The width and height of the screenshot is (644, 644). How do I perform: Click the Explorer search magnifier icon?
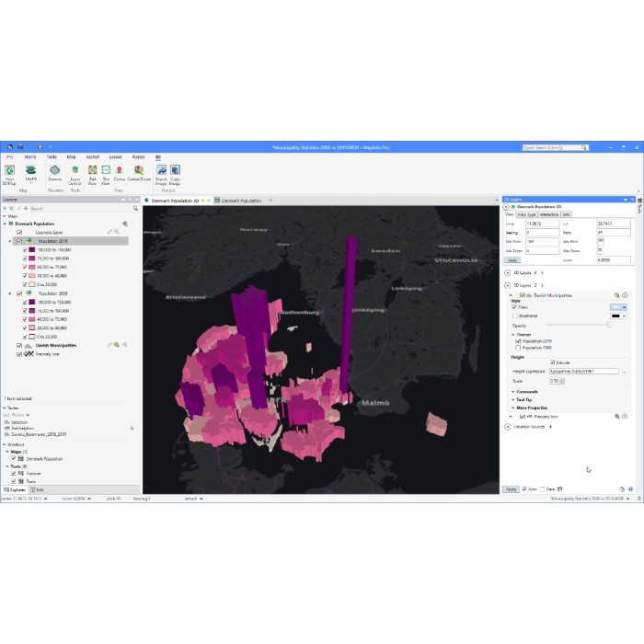tap(135, 209)
